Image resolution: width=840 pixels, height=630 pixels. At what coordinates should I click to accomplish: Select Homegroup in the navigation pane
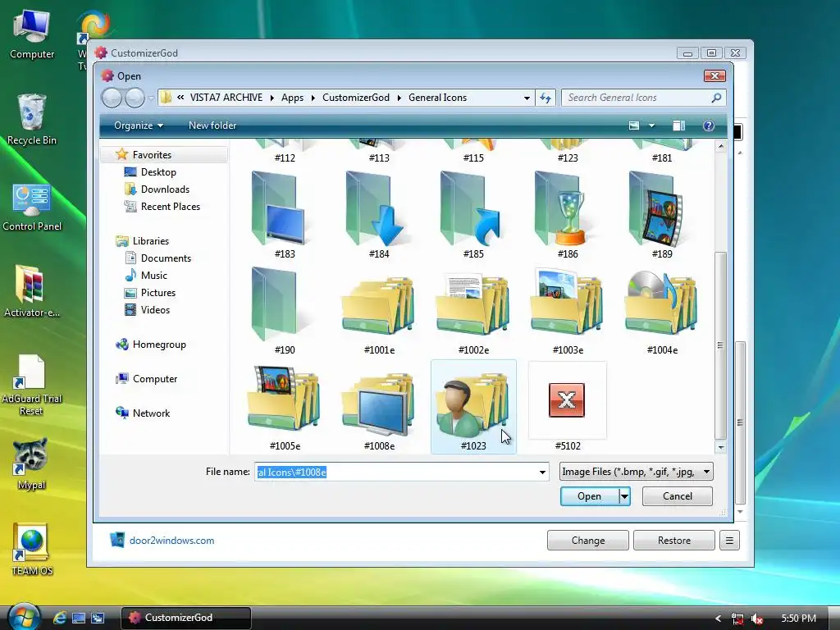(x=159, y=345)
